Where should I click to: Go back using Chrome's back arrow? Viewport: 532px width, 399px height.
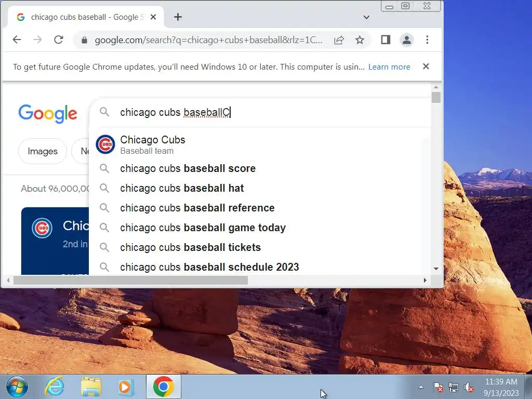pos(17,39)
